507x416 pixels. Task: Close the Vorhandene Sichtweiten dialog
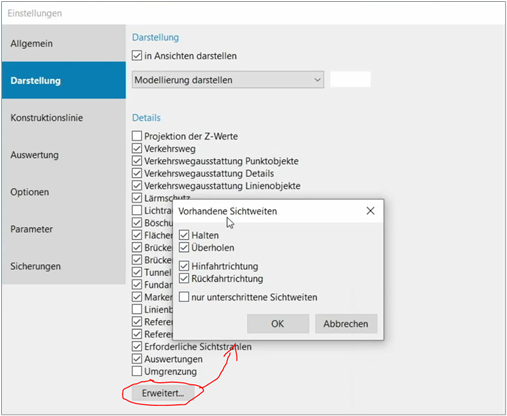[370, 211]
